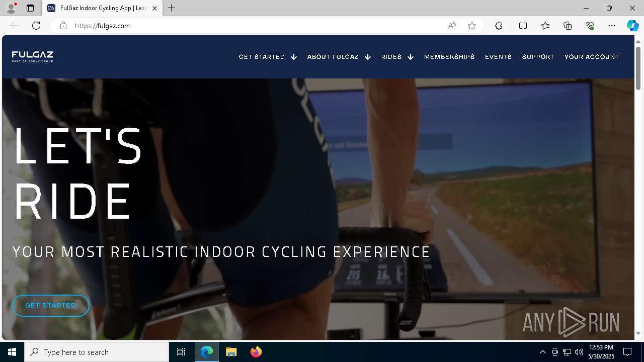Start Read Aloud from address bar

point(452,26)
